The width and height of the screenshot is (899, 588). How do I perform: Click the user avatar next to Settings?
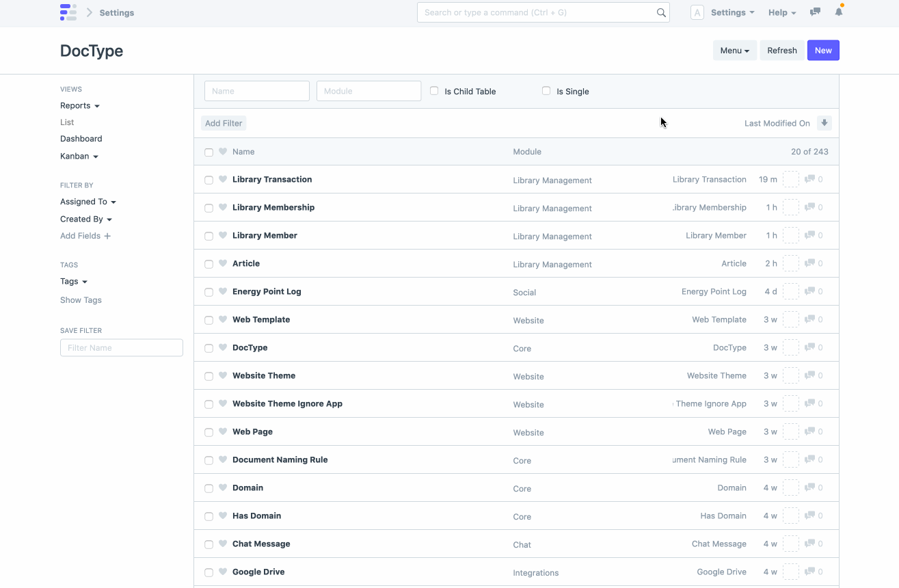click(697, 12)
